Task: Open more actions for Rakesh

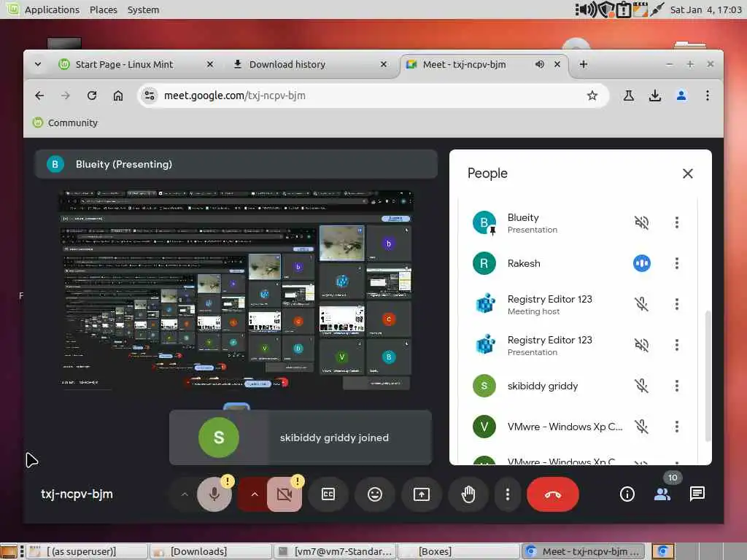Action: pyautogui.click(x=676, y=263)
